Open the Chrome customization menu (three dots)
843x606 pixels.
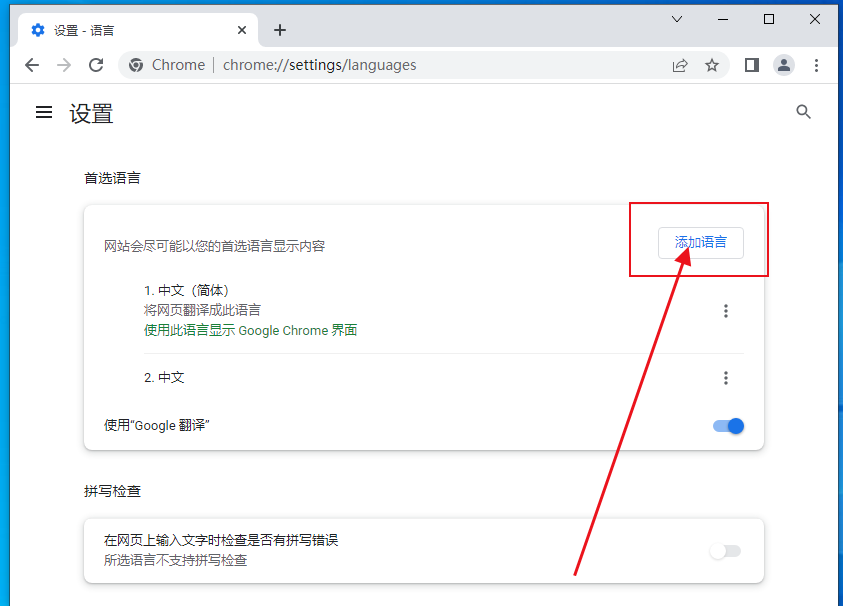(818, 65)
